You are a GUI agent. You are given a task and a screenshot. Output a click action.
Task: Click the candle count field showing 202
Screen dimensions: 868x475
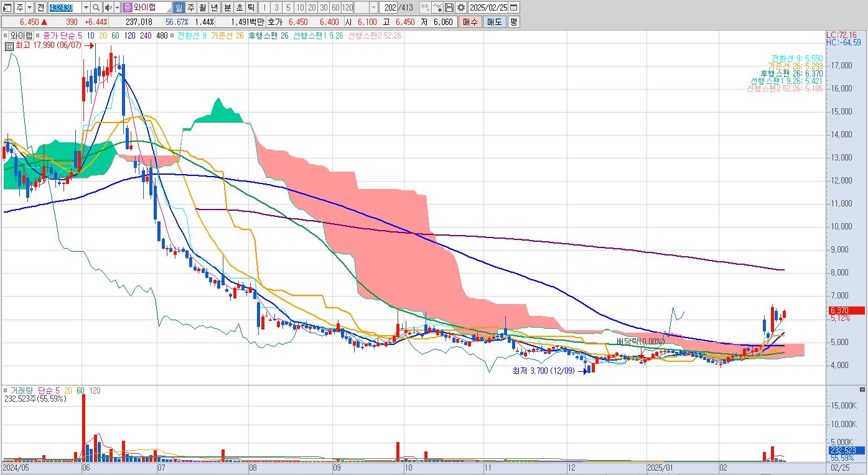390,7
